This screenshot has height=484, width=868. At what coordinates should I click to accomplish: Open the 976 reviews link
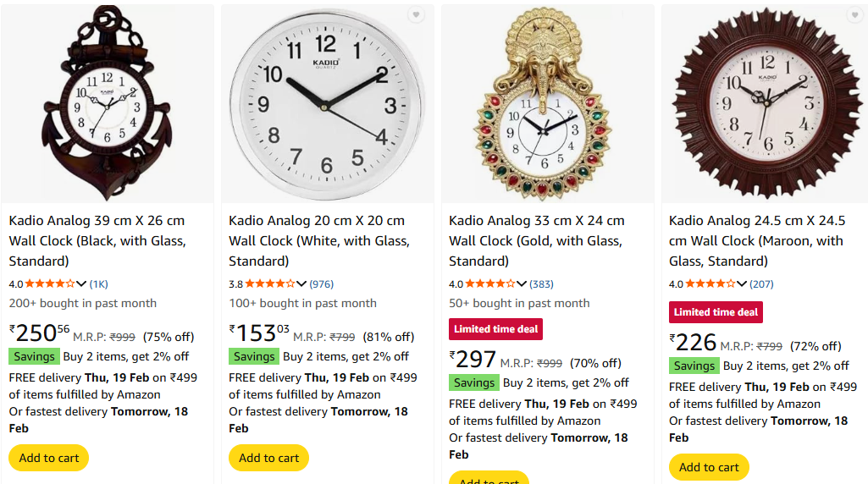tap(322, 283)
